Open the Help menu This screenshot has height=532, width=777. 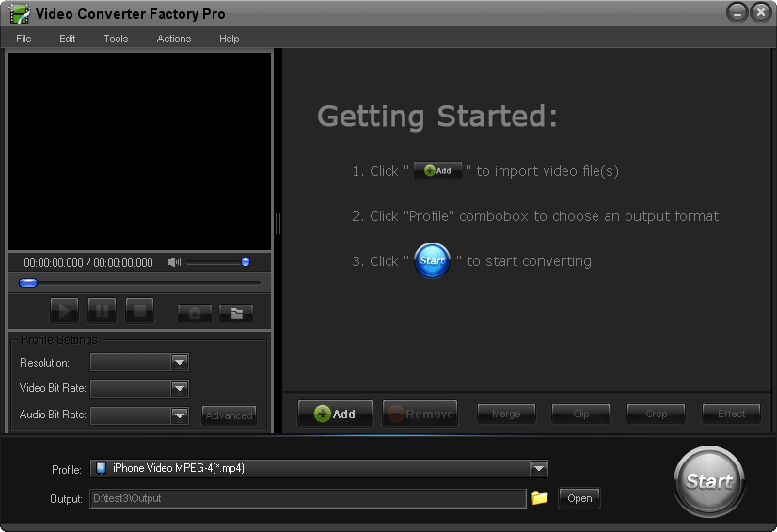click(x=229, y=39)
